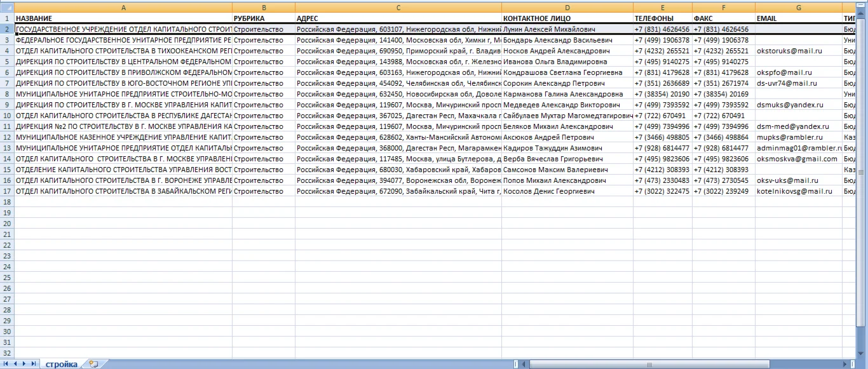Select column B header
The height and width of the screenshot is (369, 868).
[x=264, y=8]
